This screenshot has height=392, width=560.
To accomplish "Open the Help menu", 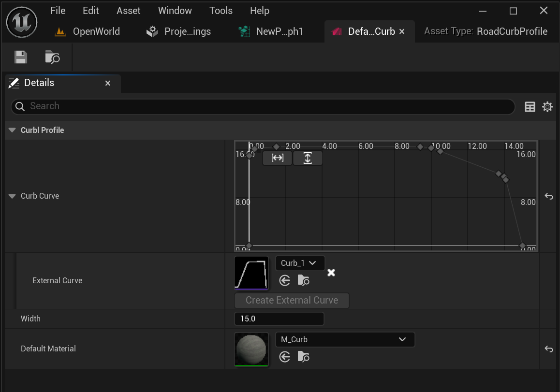I will pos(260,11).
